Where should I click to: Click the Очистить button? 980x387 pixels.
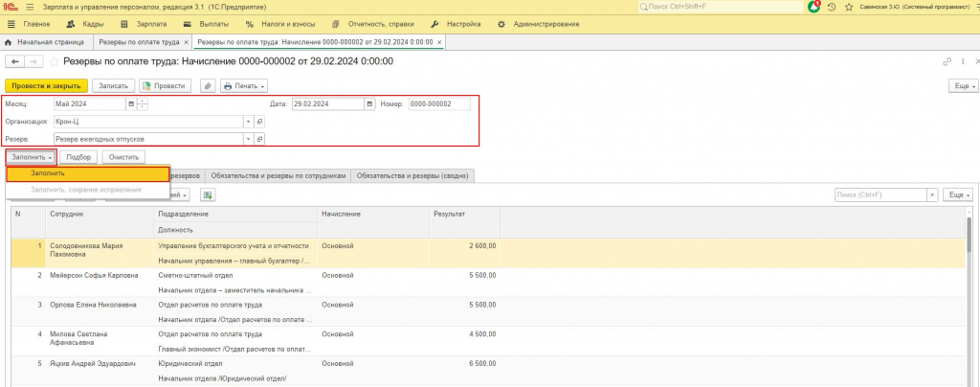[123, 157]
